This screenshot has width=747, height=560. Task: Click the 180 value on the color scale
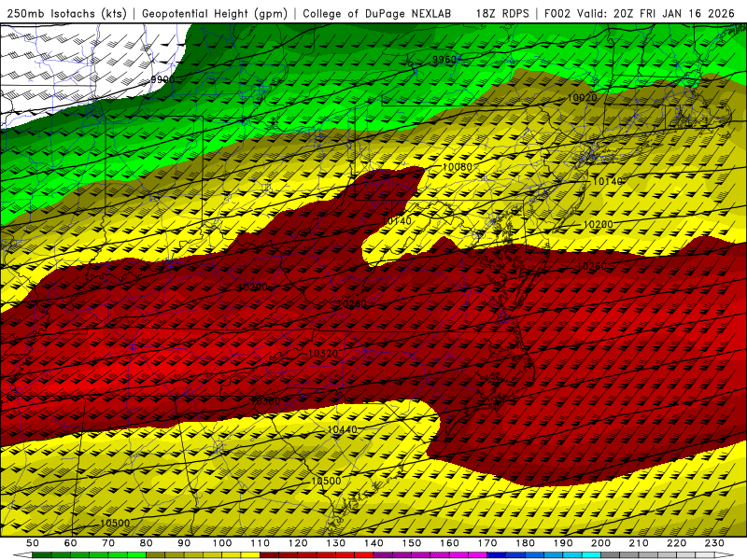[525, 543]
